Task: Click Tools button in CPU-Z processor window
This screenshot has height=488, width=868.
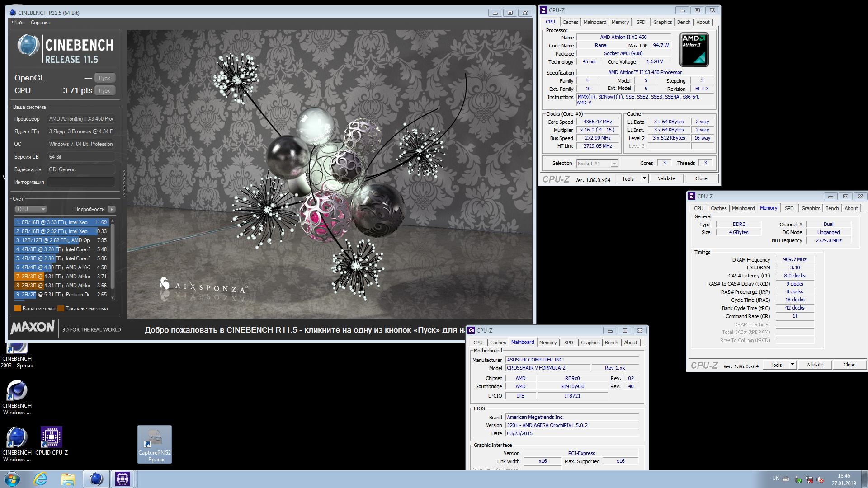Action: (628, 178)
